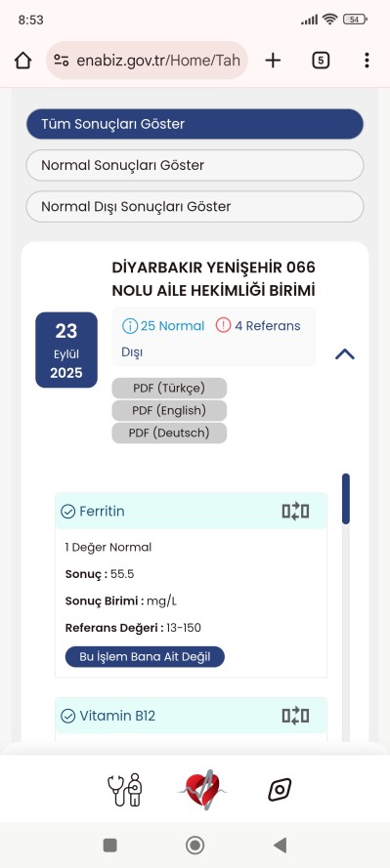The height and width of the screenshot is (868, 390).
Task: Tap the red heart e-Nabız logo
Action: [x=202, y=790]
